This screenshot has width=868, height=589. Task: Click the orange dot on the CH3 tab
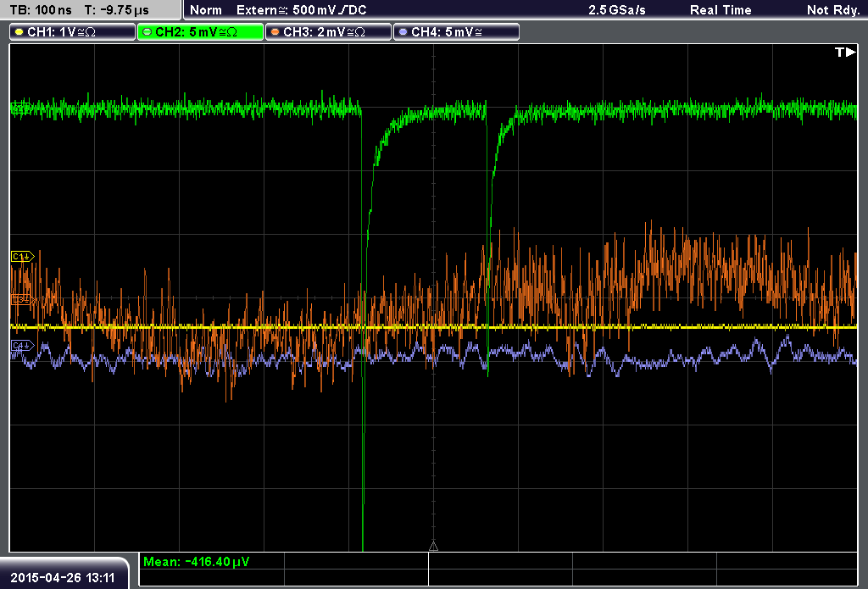pyautogui.click(x=275, y=32)
